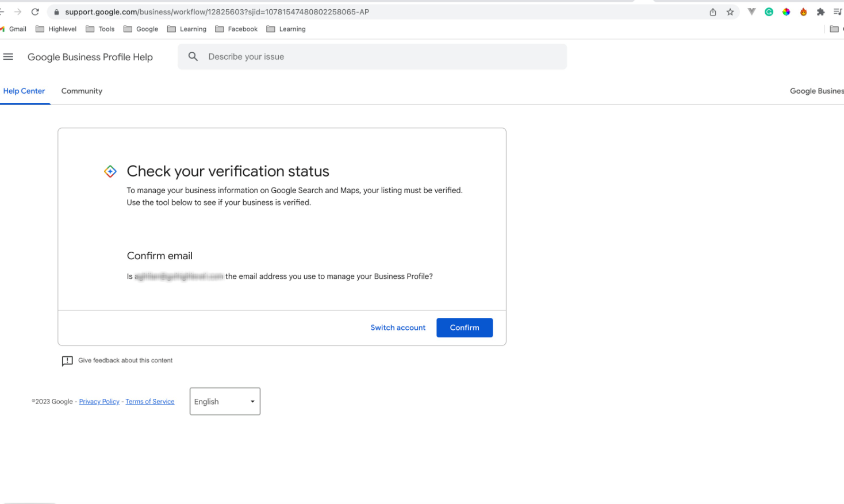
Task: Open the Learning folder after Facebook
Action: point(286,29)
